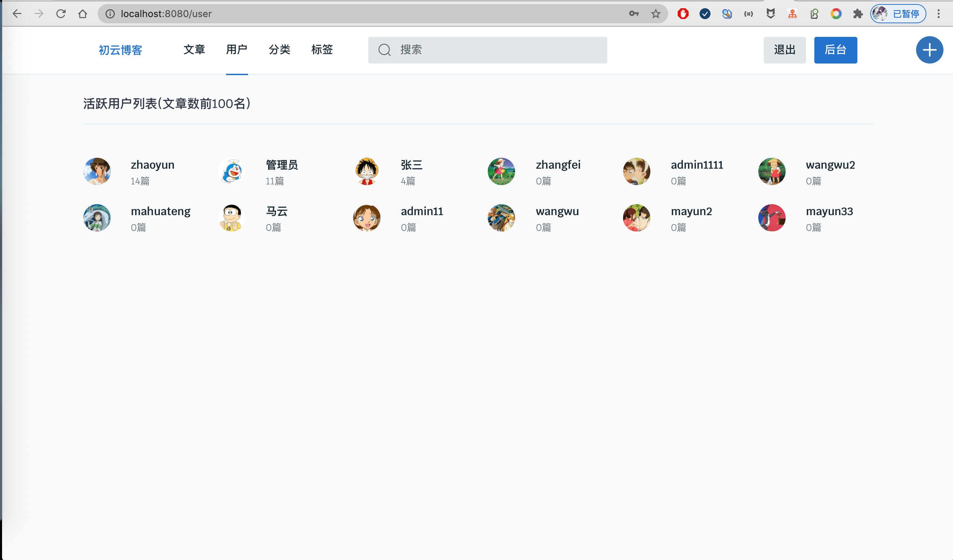Click the red adblock hand extension icon
The height and width of the screenshot is (560, 953).
[682, 14]
